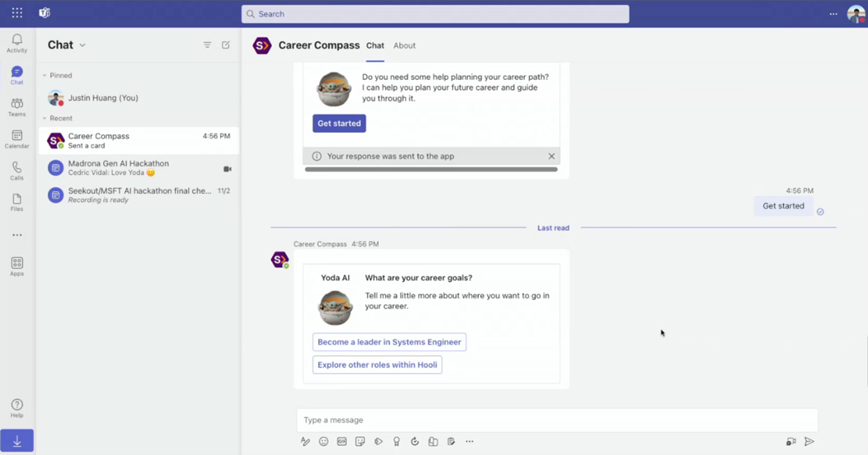Send the message with arrow icon

pos(809,442)
